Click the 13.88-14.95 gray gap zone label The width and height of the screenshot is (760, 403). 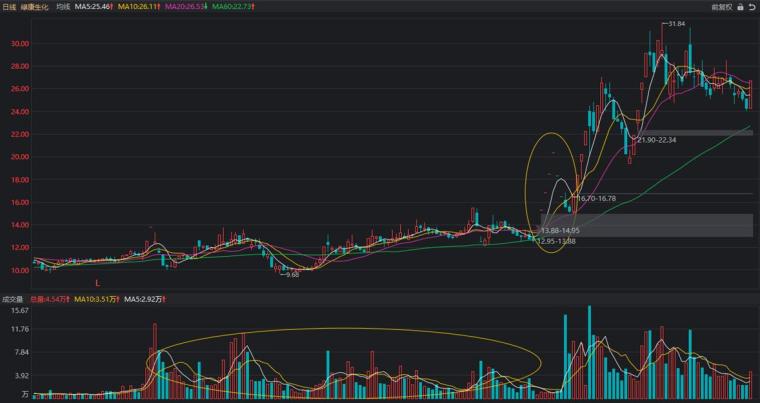pos(560,230)
